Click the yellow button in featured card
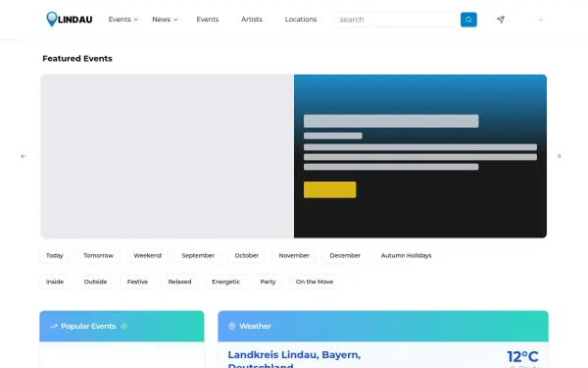 (x=329, y=189)
